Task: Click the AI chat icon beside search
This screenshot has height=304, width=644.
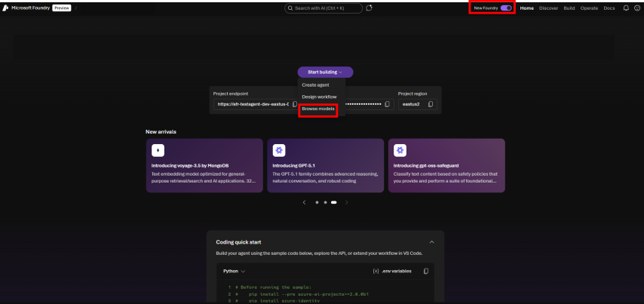Action: point(369,8)
